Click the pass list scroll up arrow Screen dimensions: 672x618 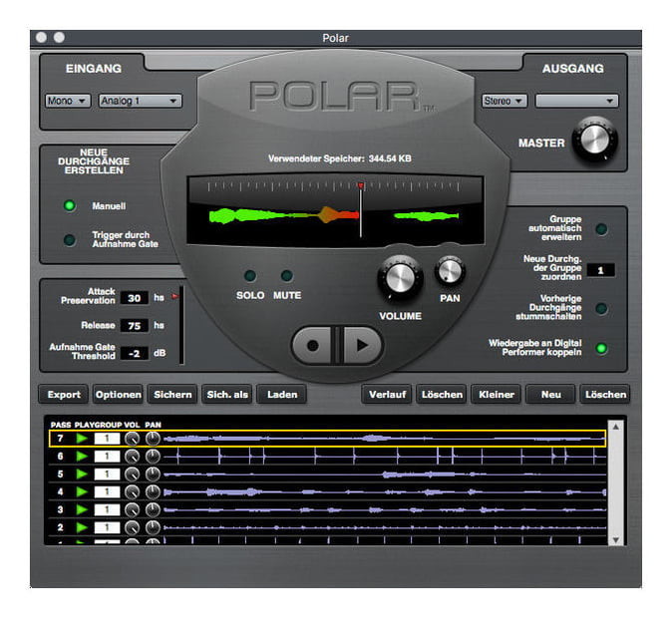pos(616,427)
